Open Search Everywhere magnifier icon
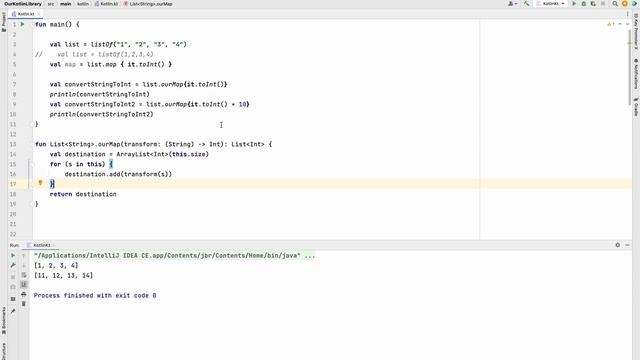 coord(615,4)
